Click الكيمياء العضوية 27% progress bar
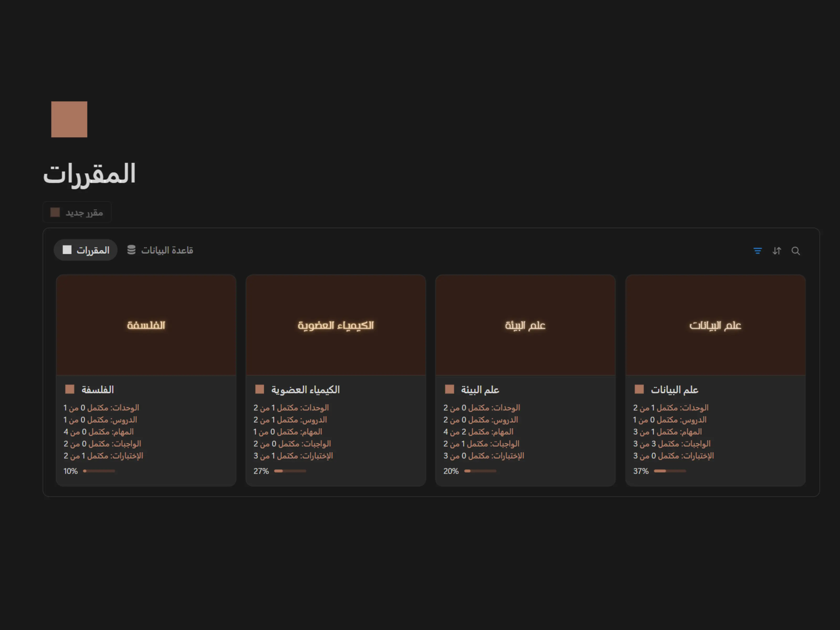840x630 pixels. (x=290, y=471)
